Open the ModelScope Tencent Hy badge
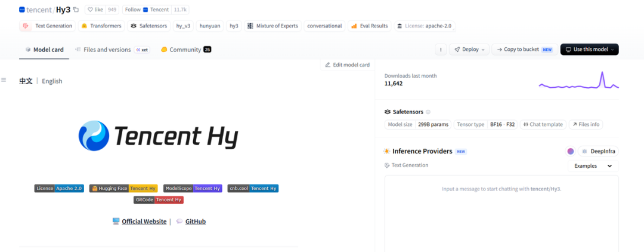Viewport: 644px width, 252px height. (193, 188)
